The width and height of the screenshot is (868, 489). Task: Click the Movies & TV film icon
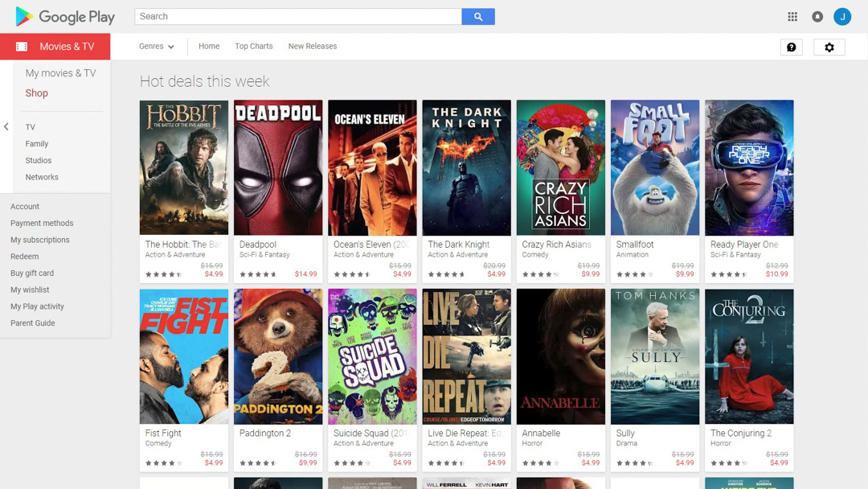(x=22, y=47)
